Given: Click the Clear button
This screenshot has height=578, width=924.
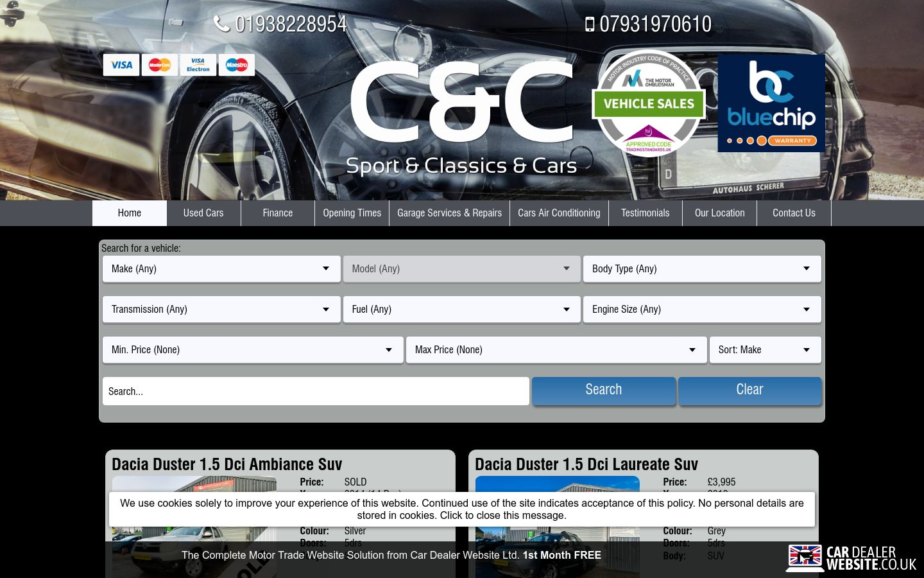Looking at the screenshot, I should (749, 390).
